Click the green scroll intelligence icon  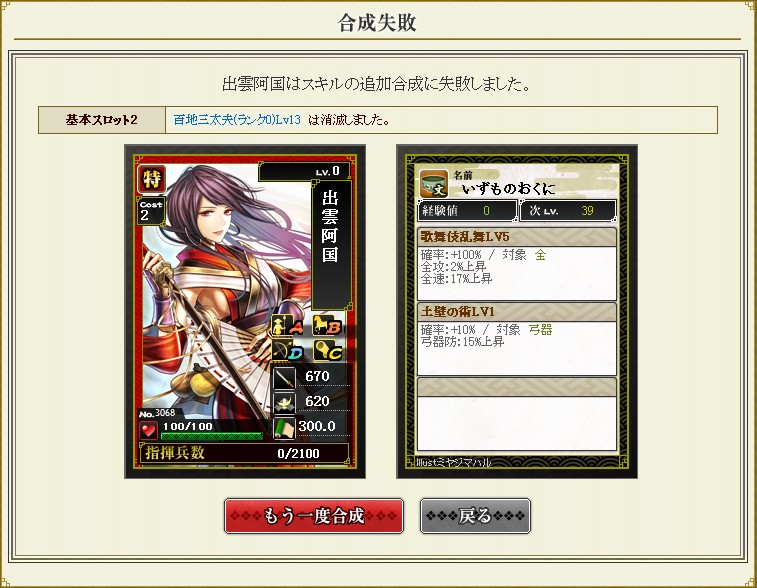tap(284, 427)
